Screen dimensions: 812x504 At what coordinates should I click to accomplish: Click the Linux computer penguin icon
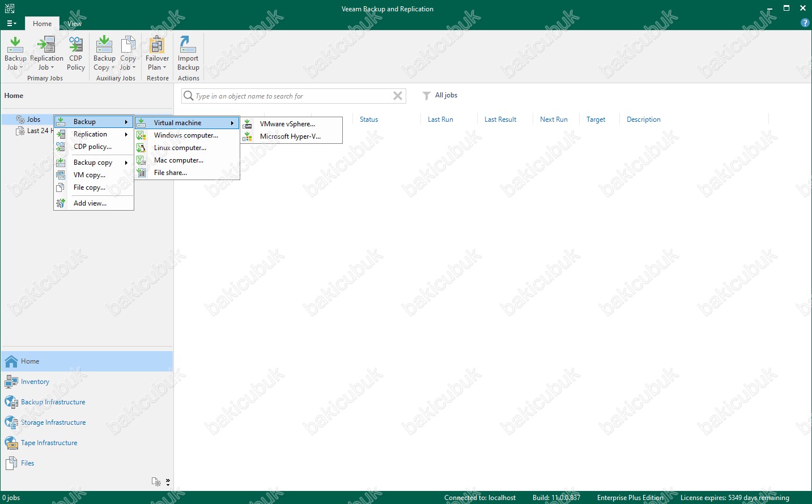(142, 148)
